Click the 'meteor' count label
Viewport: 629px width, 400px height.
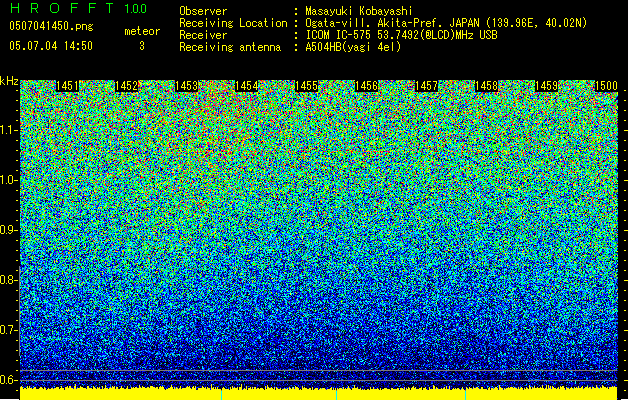tap(142, 31)
